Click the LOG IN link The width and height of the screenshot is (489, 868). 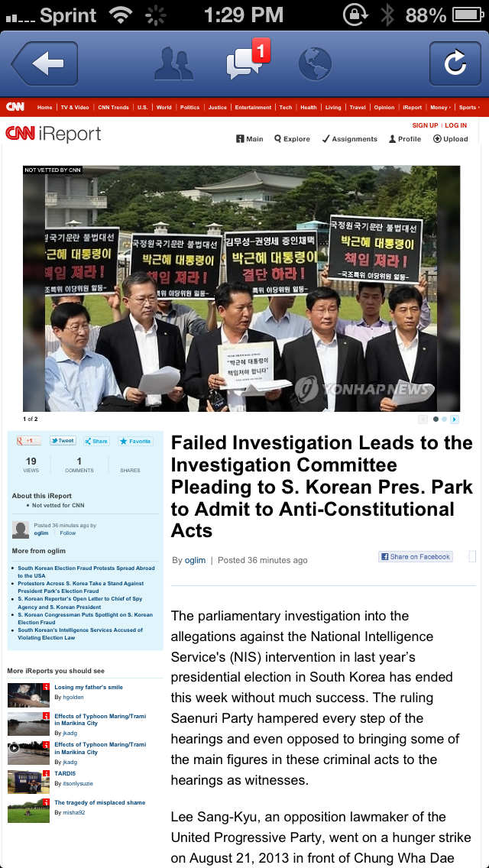point(456,125)
